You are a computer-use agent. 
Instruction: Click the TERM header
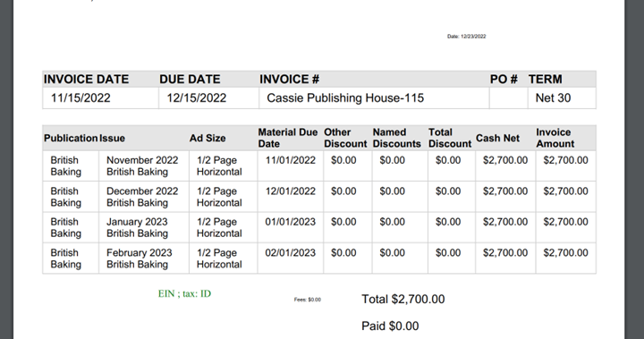click(x=545, y=79)
